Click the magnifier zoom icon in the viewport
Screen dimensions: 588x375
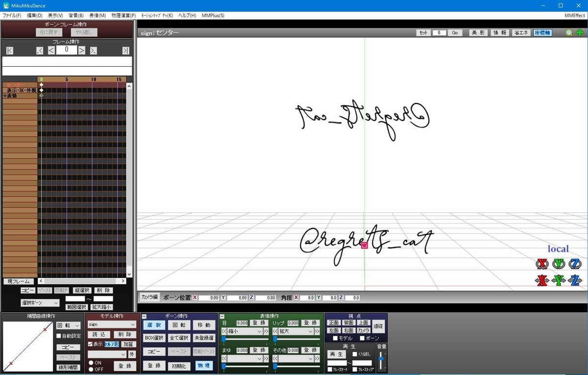click(x=569, y=33)
